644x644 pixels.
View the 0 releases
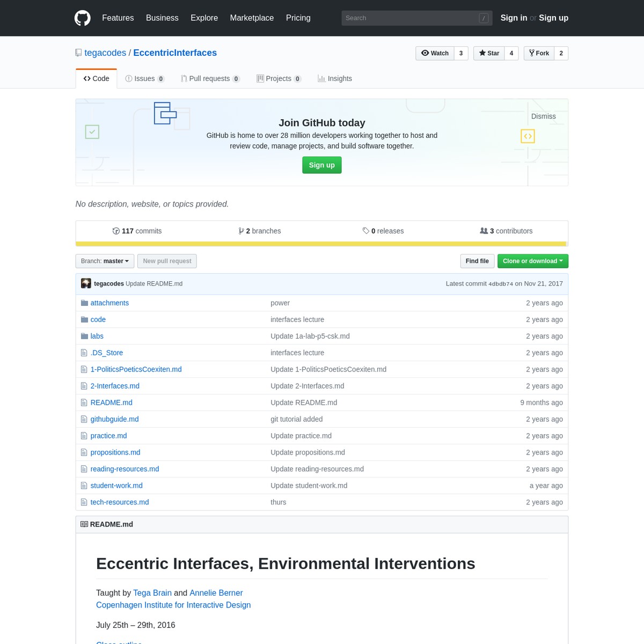(x=383, y=231)
